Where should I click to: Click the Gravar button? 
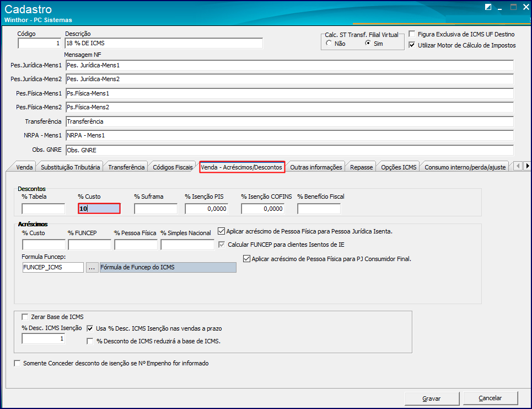(x=432, y=399)
